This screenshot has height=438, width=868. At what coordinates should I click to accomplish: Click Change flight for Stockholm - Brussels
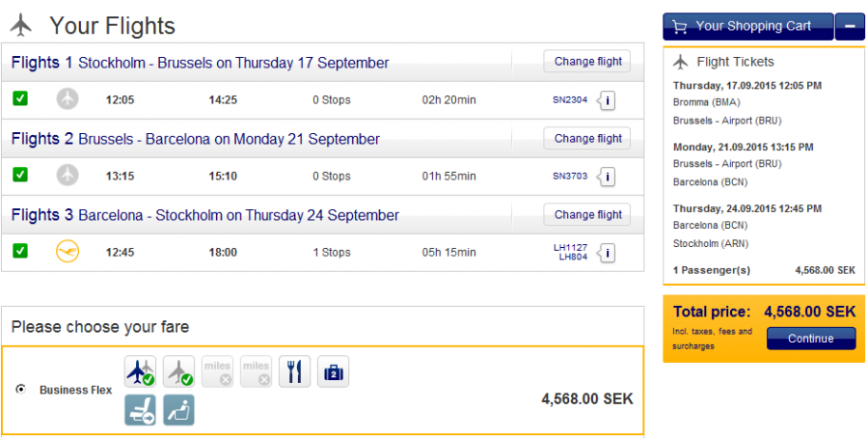pyautogui.click(x=587, y=62)
